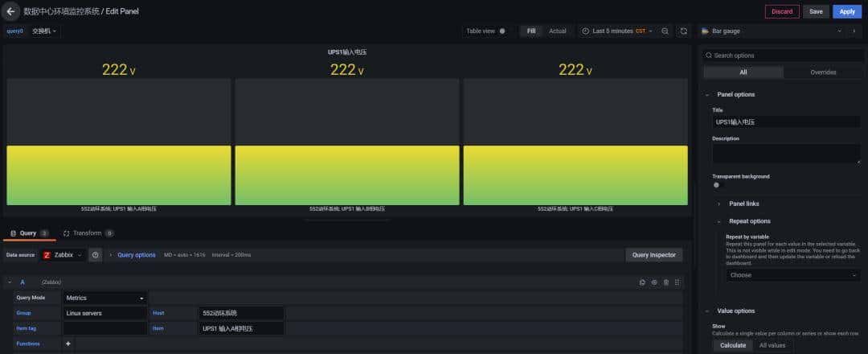
Task: Select the All options tab
Action: pyautogui.click(x=743, y=72)
